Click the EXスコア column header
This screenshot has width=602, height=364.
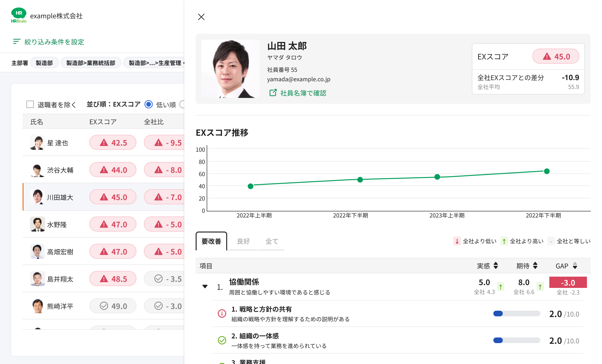click(x=103, y=122)
